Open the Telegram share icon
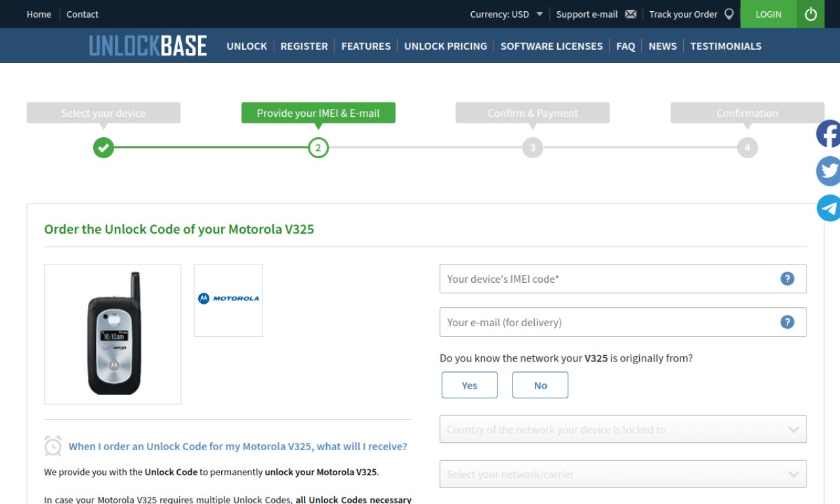Image resolution: width=840 pixels, height=504 pixels. click(828, 208)
